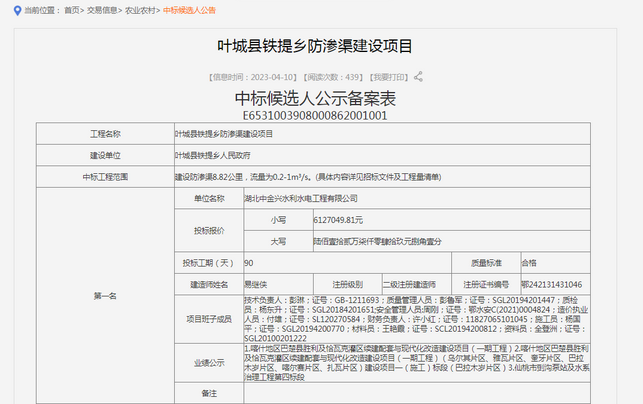643x404 pixels.
Task: Select the 建设单位 value 叶城县铁提乡人民政府
Action: tap(212, 156)
